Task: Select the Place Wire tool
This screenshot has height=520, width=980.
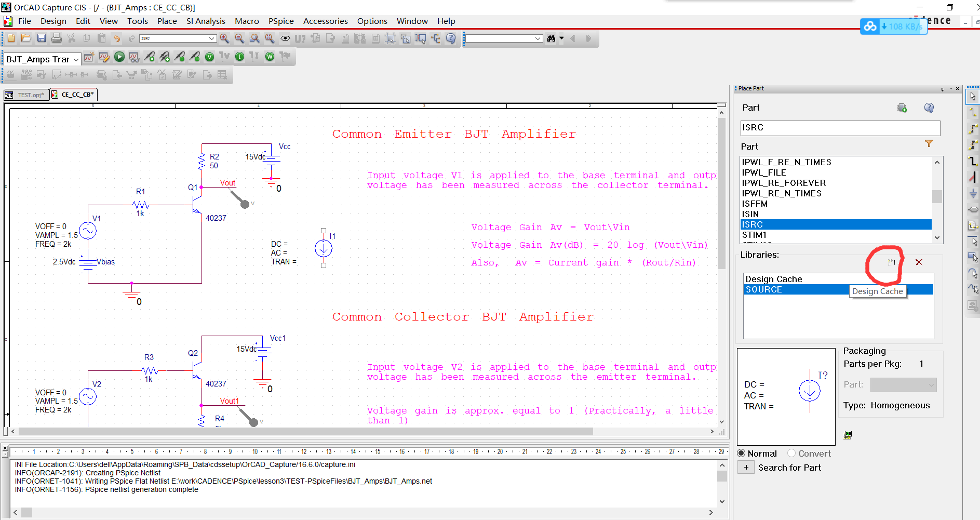Action: 973,112
